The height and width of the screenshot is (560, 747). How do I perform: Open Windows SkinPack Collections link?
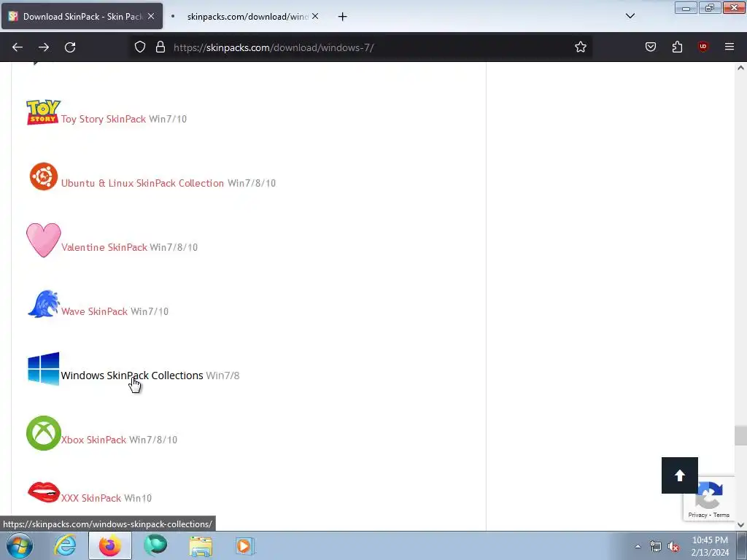(132, 376)
